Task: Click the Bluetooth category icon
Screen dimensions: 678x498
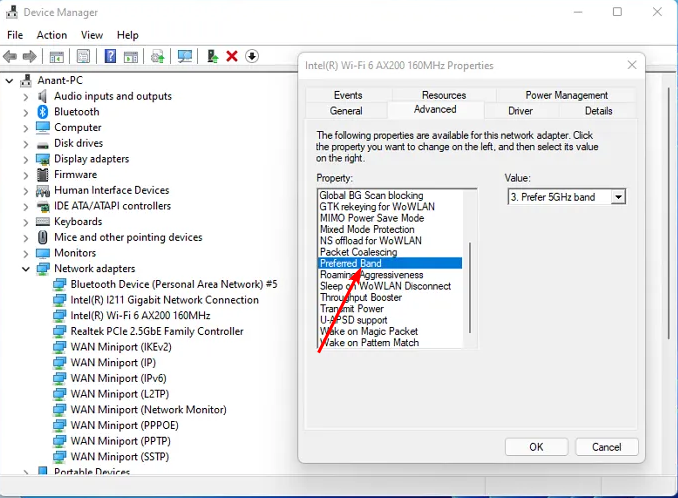Action: [x=42, y=112]
